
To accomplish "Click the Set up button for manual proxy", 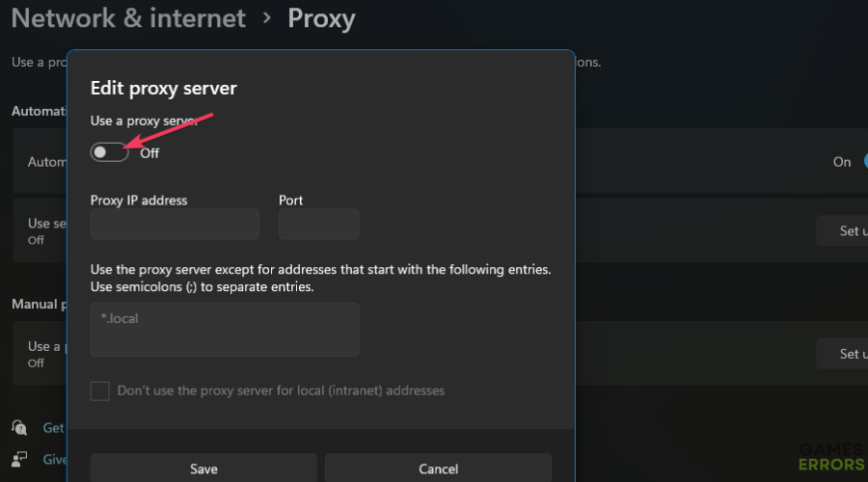I will (x=842, y=354).
